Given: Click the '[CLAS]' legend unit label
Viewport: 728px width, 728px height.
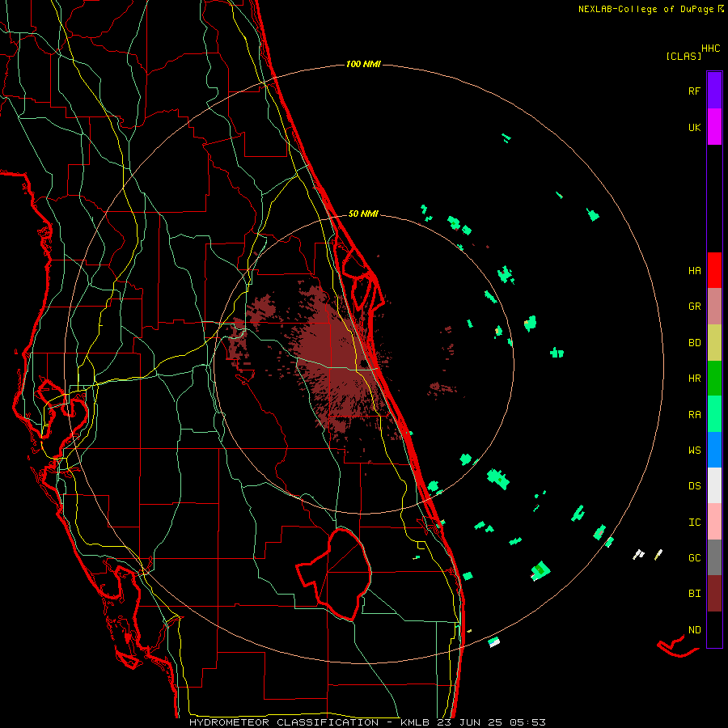Looking at the screenshot, I should [684, 56].
